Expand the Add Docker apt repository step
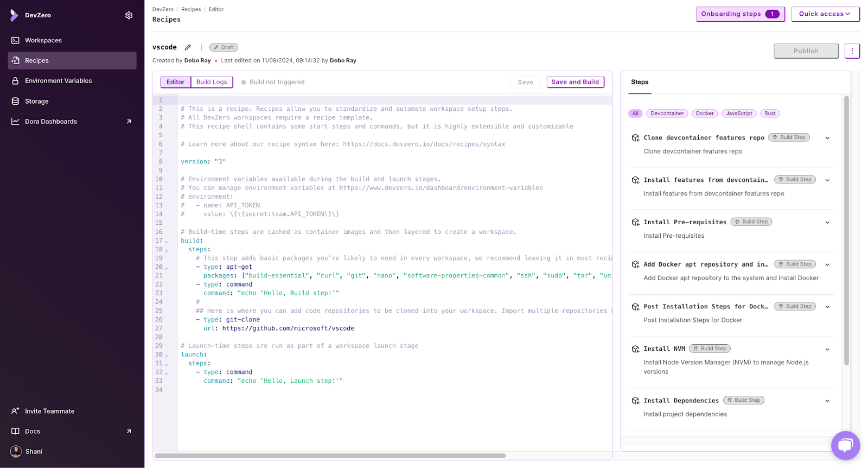The image size is (868, 468). 827,264
